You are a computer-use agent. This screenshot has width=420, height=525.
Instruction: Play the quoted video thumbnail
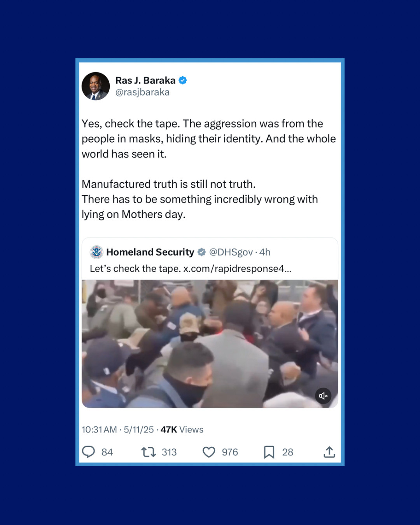(210, 344)
